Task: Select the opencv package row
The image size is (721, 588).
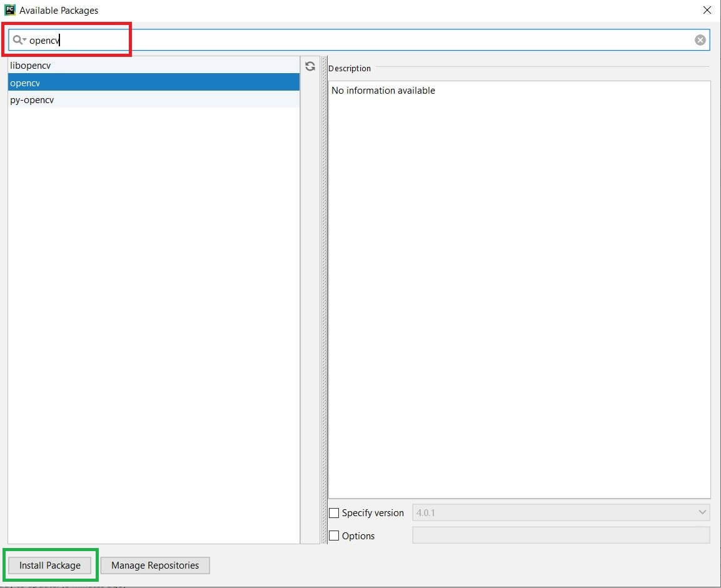Action: coord(154,82)
